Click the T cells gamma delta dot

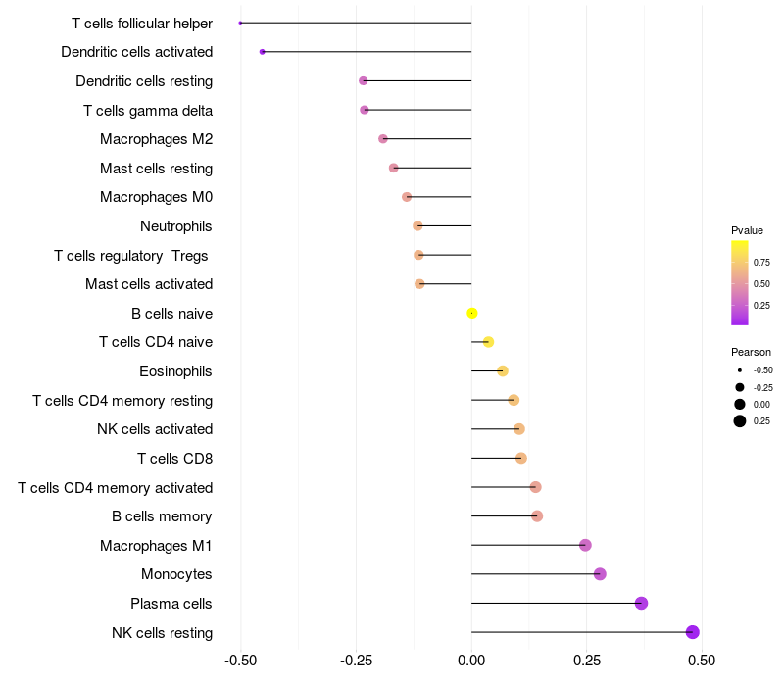click(x=365, y=110)
